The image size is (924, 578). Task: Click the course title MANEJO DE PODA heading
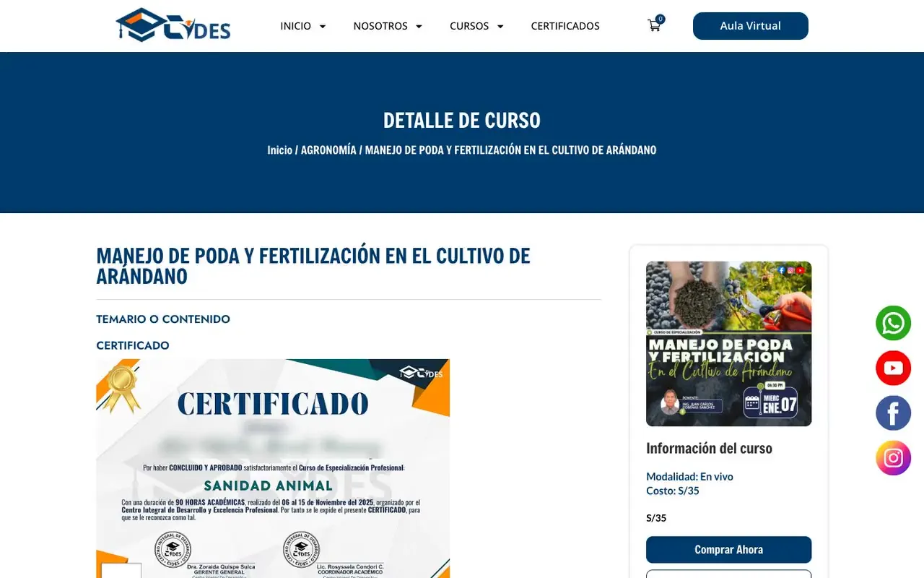pos(313,266)
